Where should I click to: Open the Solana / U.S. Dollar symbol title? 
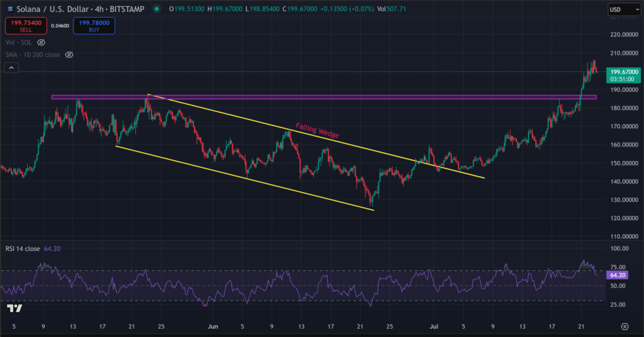tap(80, 9)
